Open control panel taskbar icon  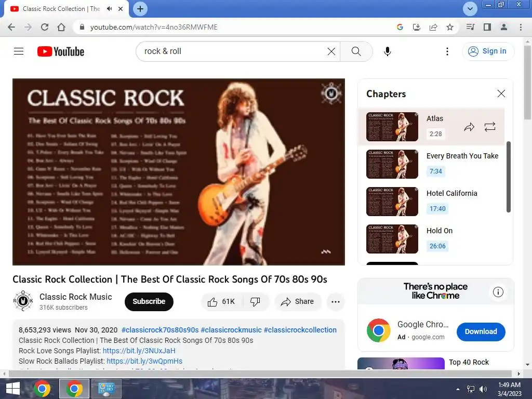pyautogui.click(x=107, y=389)
